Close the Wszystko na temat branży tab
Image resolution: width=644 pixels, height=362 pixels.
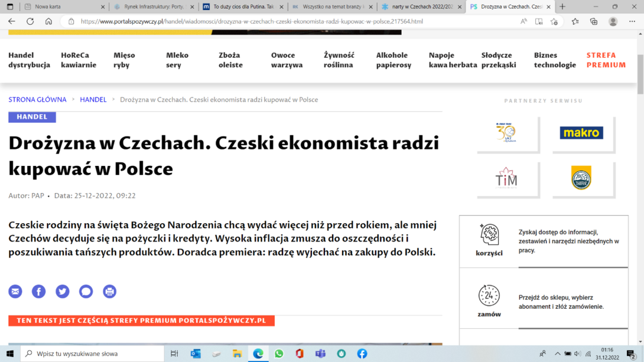[371, 6]
